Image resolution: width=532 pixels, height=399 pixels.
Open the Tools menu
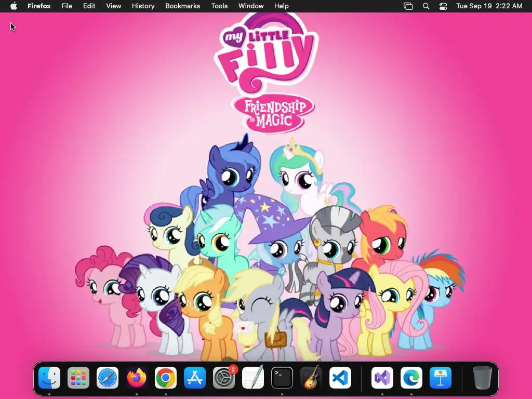point(220,6)
